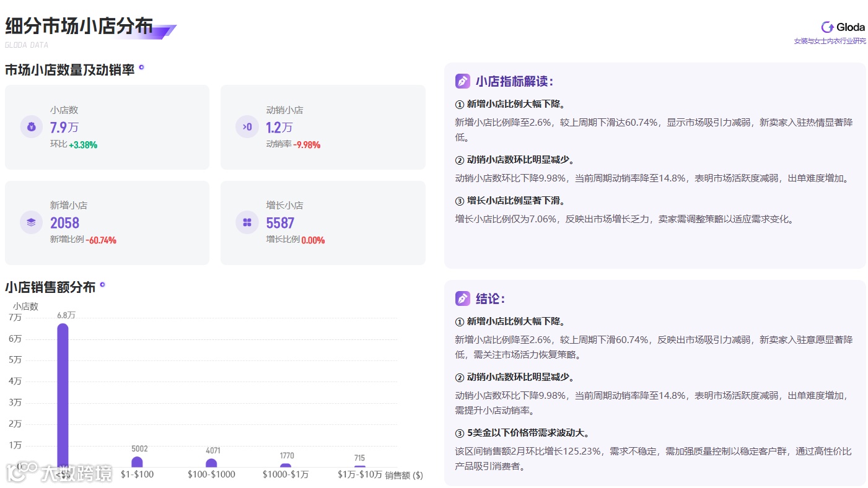
Task: Select the $100-$1000 bar labeled 4071
Action: (x=211, y=463)
